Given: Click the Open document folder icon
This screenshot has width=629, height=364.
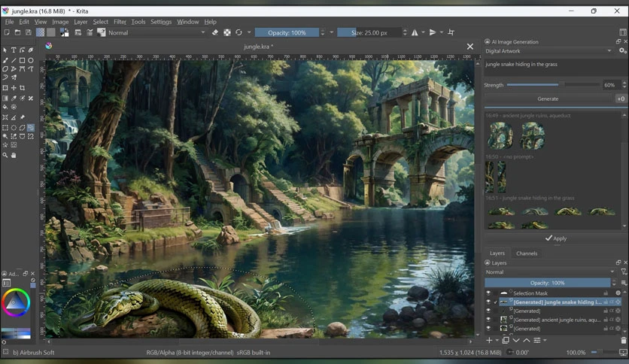Looking at the screenshot, I should (x=17, y=32).
